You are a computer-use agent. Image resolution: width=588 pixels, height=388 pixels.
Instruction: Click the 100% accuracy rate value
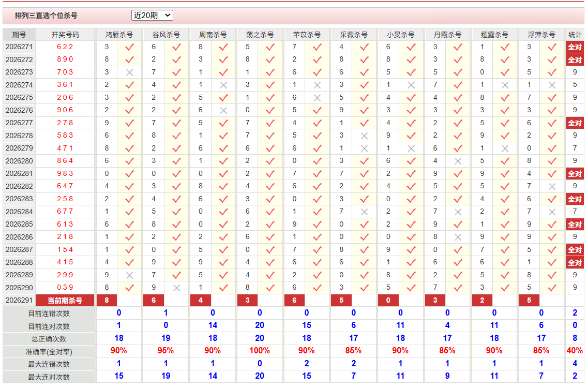pos(260,351)
